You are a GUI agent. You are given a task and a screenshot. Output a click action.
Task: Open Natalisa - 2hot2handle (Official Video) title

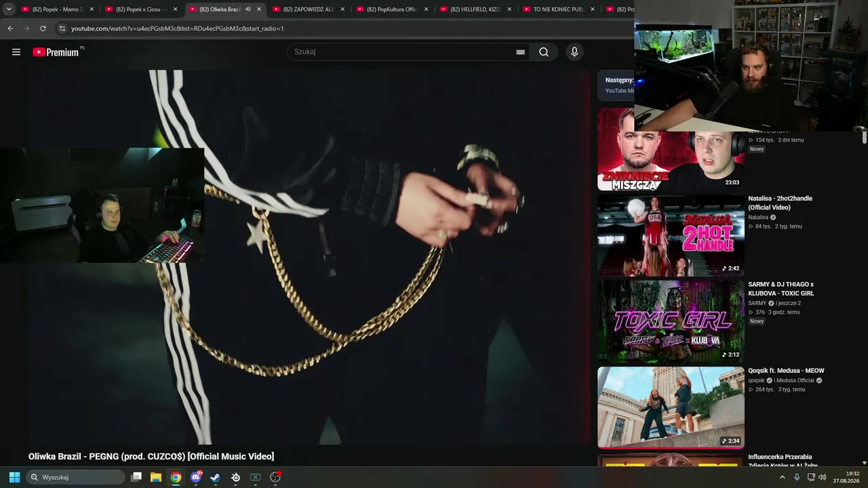[780, 203]
